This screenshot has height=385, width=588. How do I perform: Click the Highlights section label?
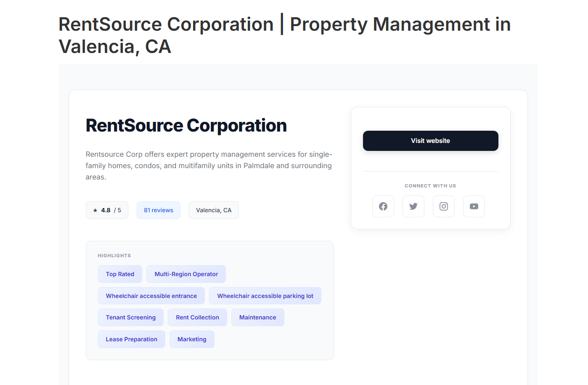(114, 255)
